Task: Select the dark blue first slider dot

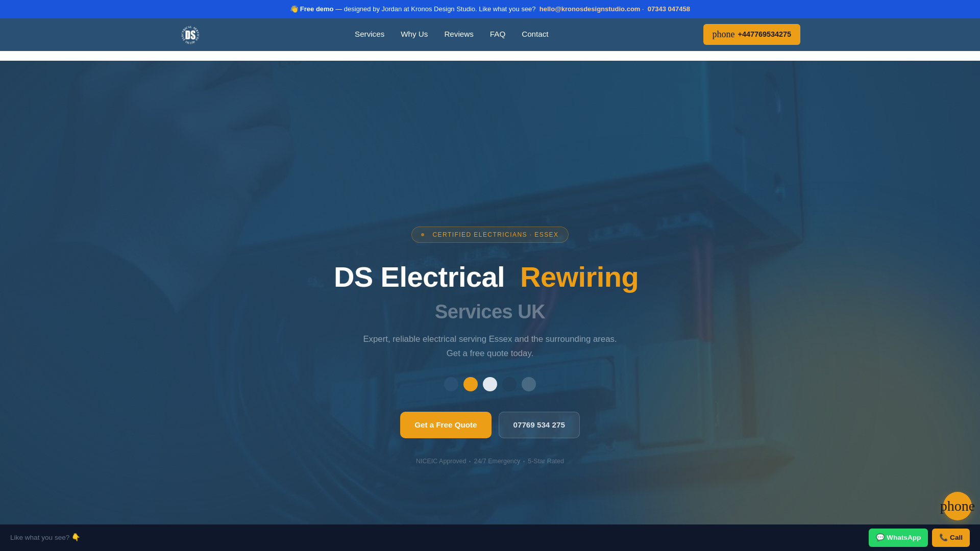Action: coord(451,384)
